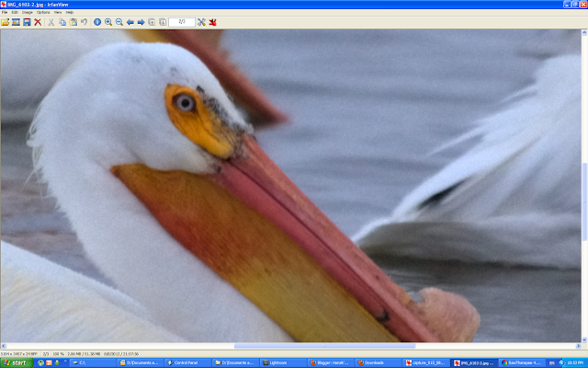Delete the file with the red X icon
The height and width of the screenshot is (368, 588).
(38, 22)
